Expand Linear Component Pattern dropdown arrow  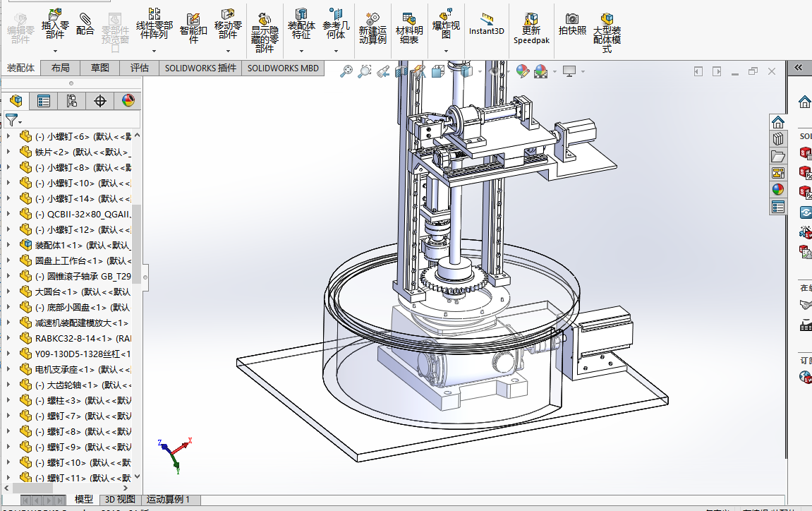tap(154, 51)
